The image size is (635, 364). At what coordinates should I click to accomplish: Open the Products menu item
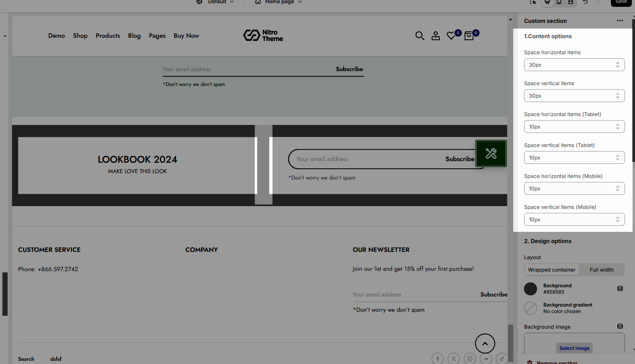(108, 36)
